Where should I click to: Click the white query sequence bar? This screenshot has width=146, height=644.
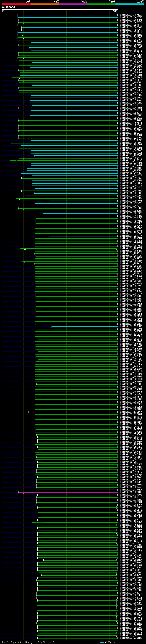(60, 9)
